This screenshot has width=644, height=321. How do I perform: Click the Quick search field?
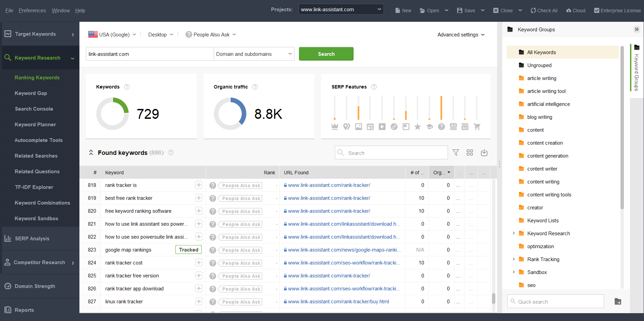click(555, 302)
